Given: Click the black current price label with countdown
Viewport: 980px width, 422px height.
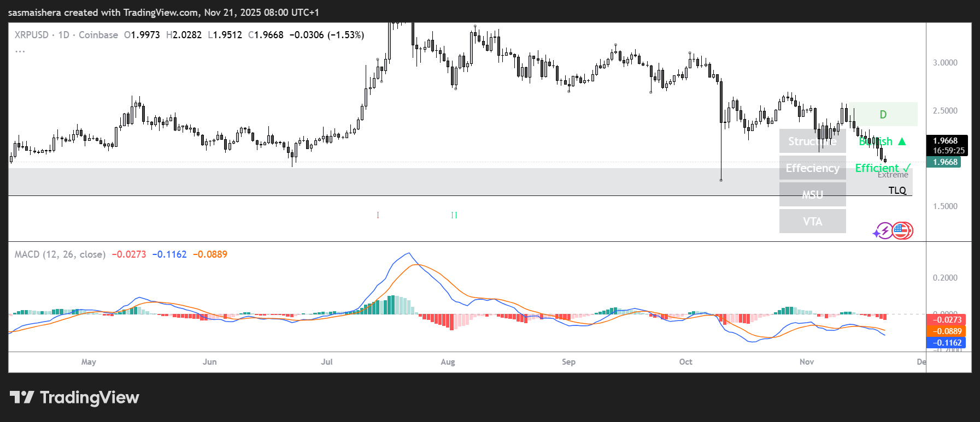Looking at the screenshot, I should pyautogui.click(x=947, y=146).
